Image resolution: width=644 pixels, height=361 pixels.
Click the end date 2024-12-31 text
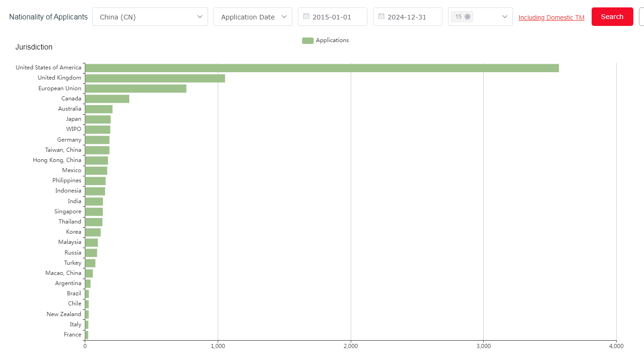pos(407,17)
